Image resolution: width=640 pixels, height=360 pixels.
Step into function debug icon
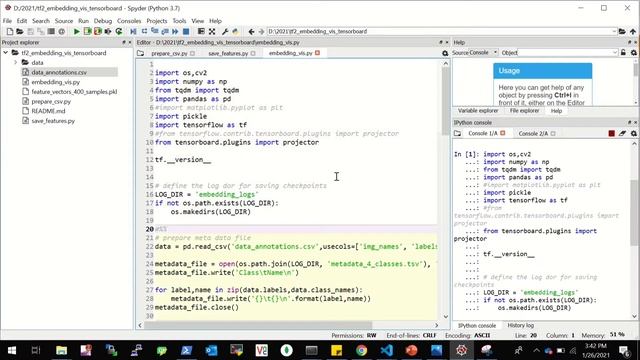[x=154, y=31]
